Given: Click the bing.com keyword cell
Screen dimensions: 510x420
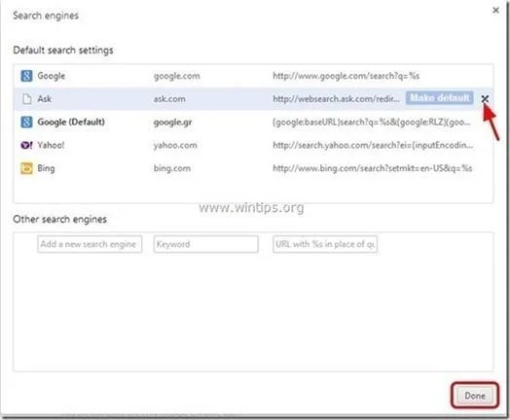Looking at the screenshot, I should [172, 168].
